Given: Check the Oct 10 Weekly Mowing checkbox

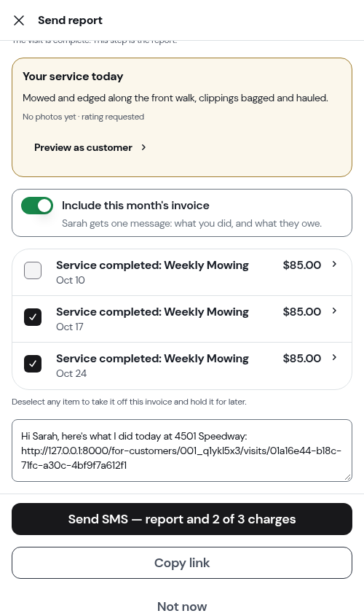Looking at the screenshot, I should point(33,270).
